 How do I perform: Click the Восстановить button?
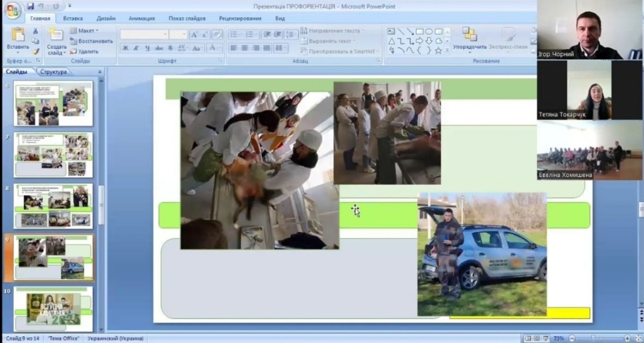(91, 41)
